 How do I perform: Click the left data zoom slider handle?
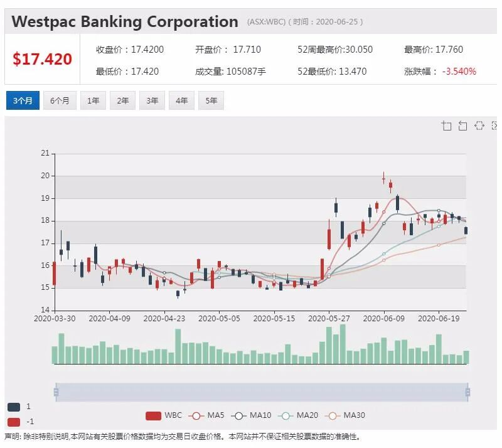pyautogui.click(x=56, y=392)
